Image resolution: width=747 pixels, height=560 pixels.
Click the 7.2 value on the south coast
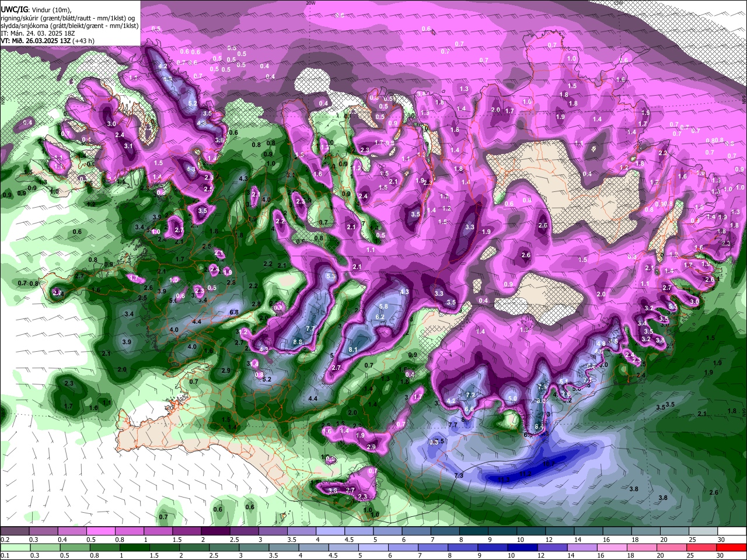470,396
